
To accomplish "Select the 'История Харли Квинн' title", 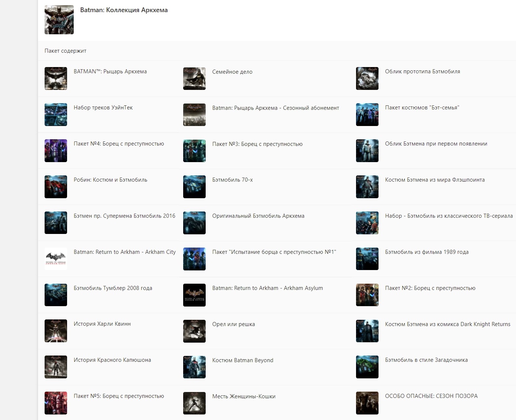I will point(102,324).
